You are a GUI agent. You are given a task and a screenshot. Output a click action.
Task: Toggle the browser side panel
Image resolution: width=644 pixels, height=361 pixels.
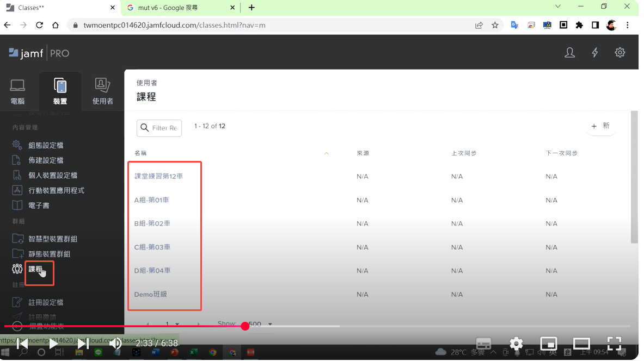point(595,25)
